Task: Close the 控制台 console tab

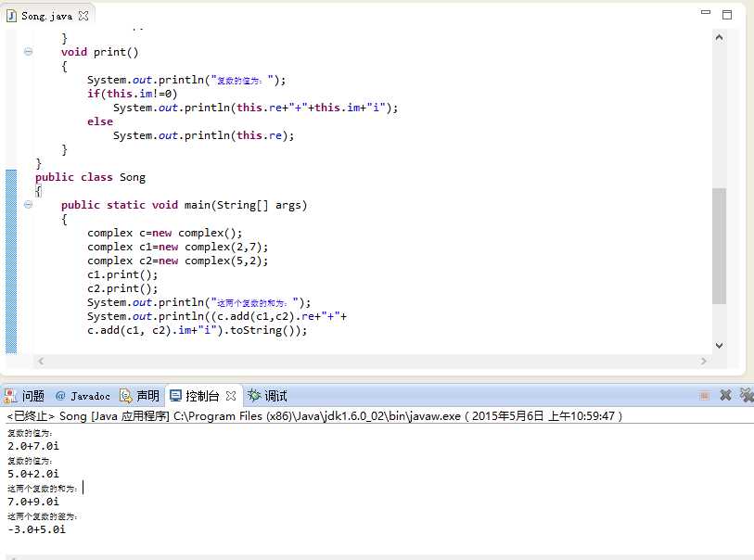Action: coord(231,396)
